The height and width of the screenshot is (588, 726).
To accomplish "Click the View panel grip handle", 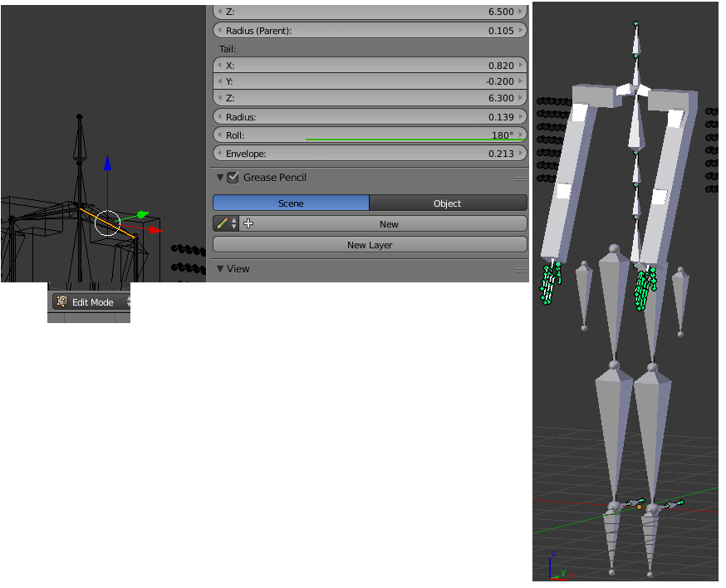I will point(521,269).
